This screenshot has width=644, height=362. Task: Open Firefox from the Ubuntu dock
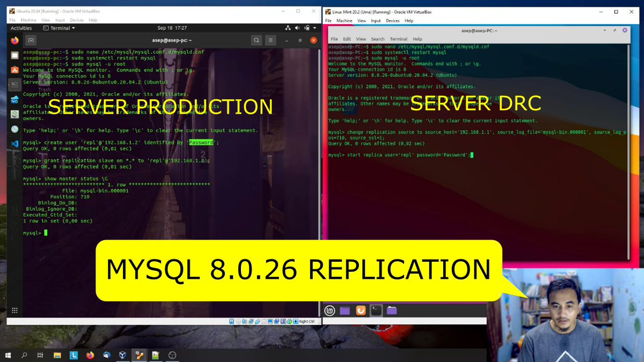pyautogui.click(x=14, y=40)
